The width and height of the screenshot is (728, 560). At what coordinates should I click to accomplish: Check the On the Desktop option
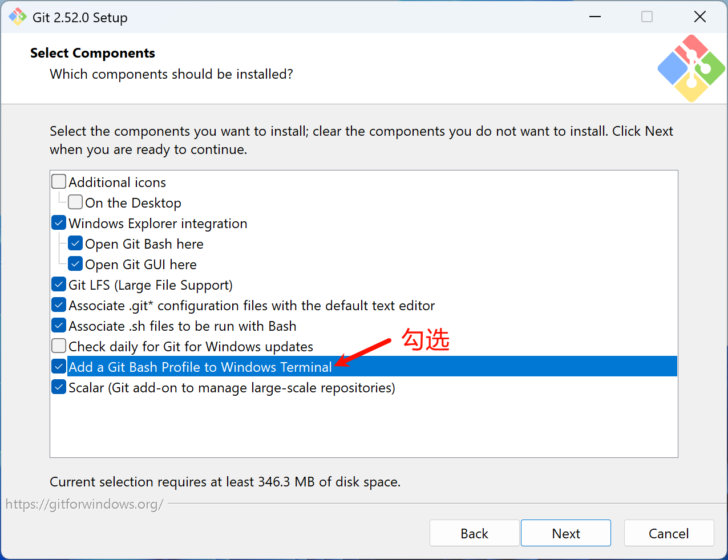(75, 202)
